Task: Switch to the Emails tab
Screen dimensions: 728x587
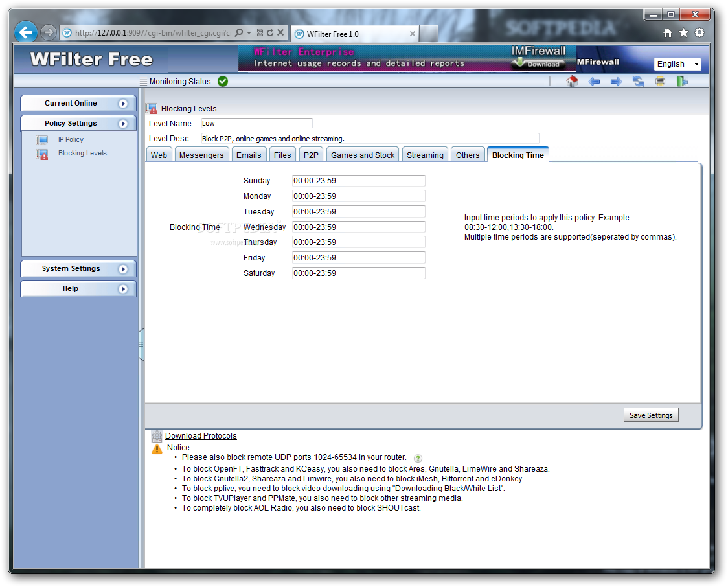Action: tap(249, 155)
